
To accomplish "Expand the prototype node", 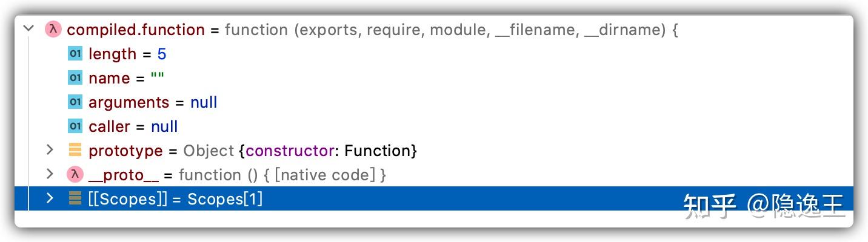I will tap(50, 150).
